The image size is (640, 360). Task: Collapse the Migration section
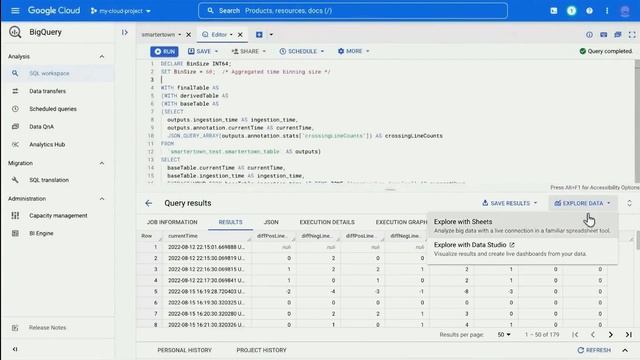[x=102, y=163]
